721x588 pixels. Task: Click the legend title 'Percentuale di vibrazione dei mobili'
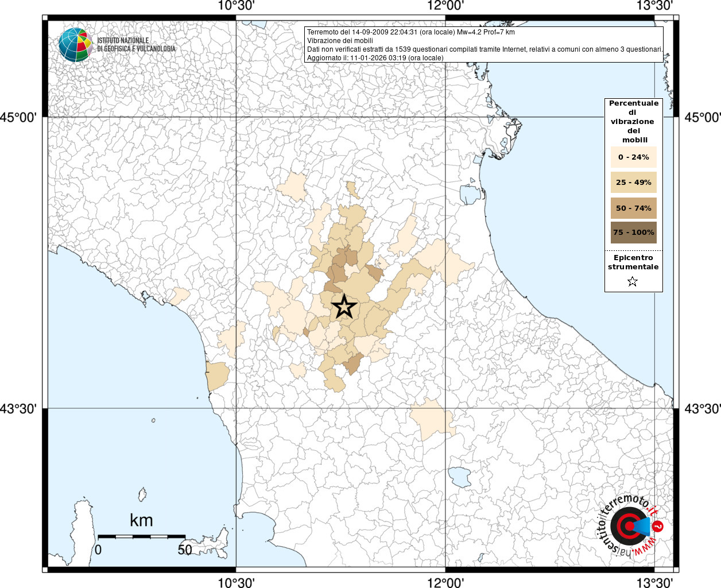pyautogui.click(x=634, y=122)
